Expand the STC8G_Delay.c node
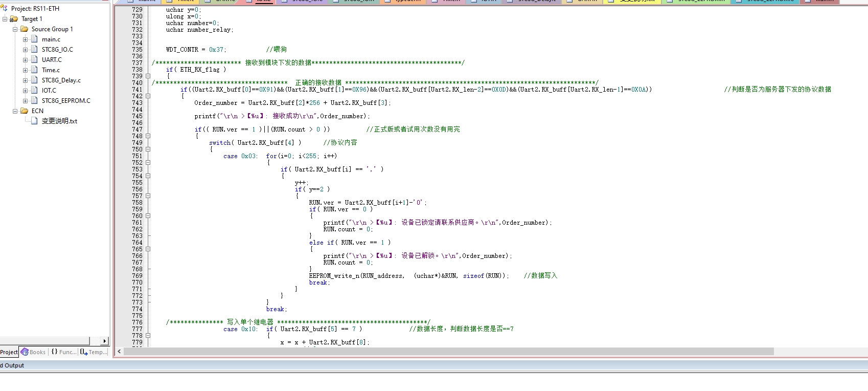This screenshot has width=868, height=391. [25, 80]
